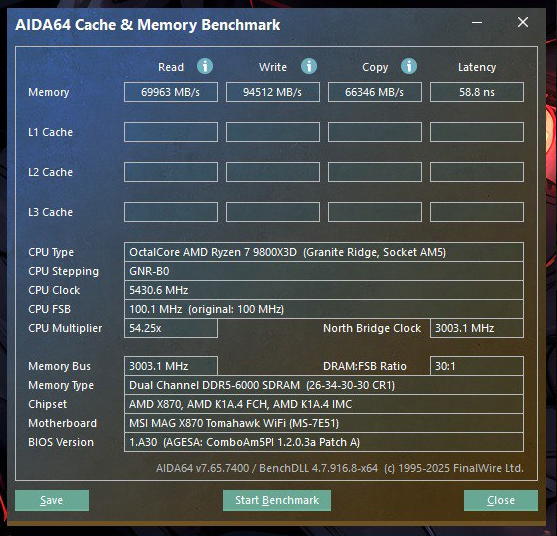Click the BIOS Version value 1.A30

click(324, 442)
